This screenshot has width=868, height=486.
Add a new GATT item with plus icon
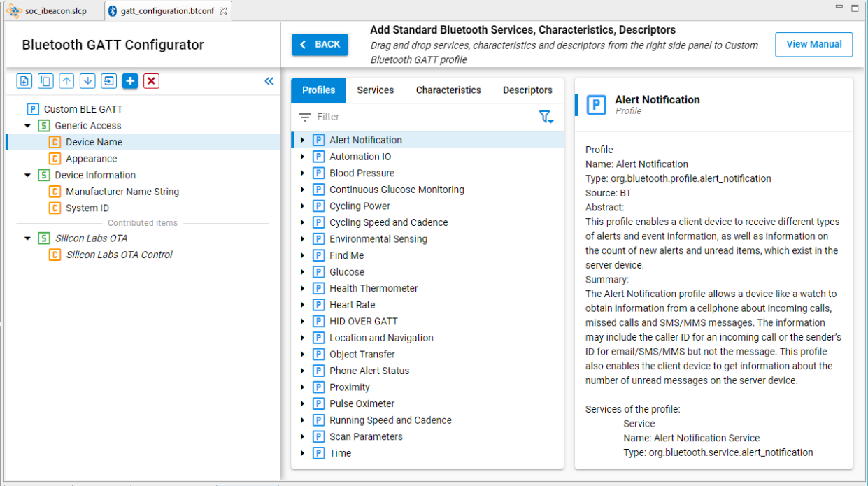coord(129,81)
